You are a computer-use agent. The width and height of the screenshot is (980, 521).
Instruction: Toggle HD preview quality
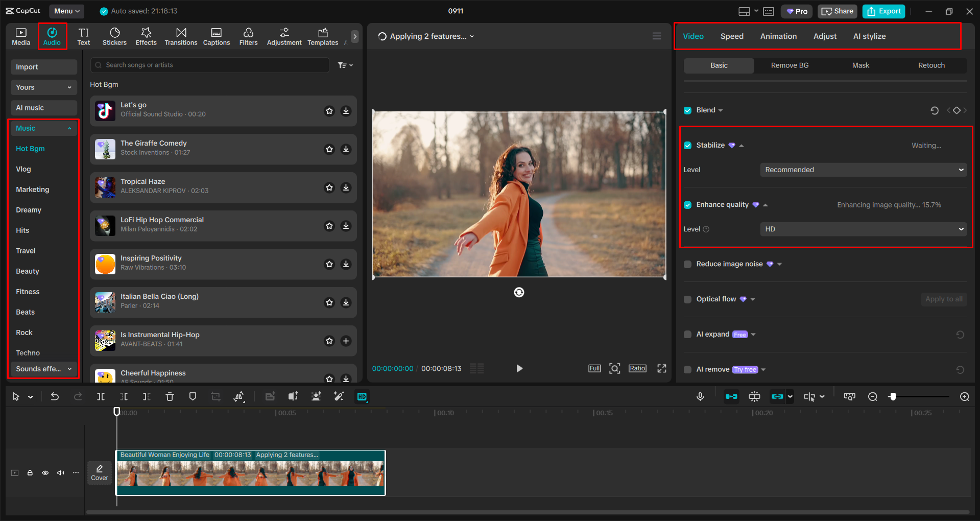pos(362,396)
